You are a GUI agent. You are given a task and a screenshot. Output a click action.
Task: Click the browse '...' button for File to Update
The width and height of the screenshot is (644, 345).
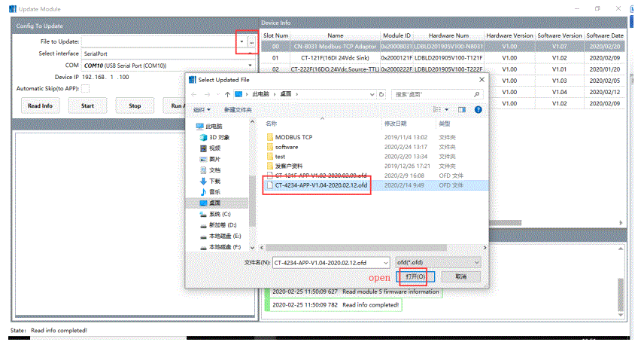click(x=252, y=42)
